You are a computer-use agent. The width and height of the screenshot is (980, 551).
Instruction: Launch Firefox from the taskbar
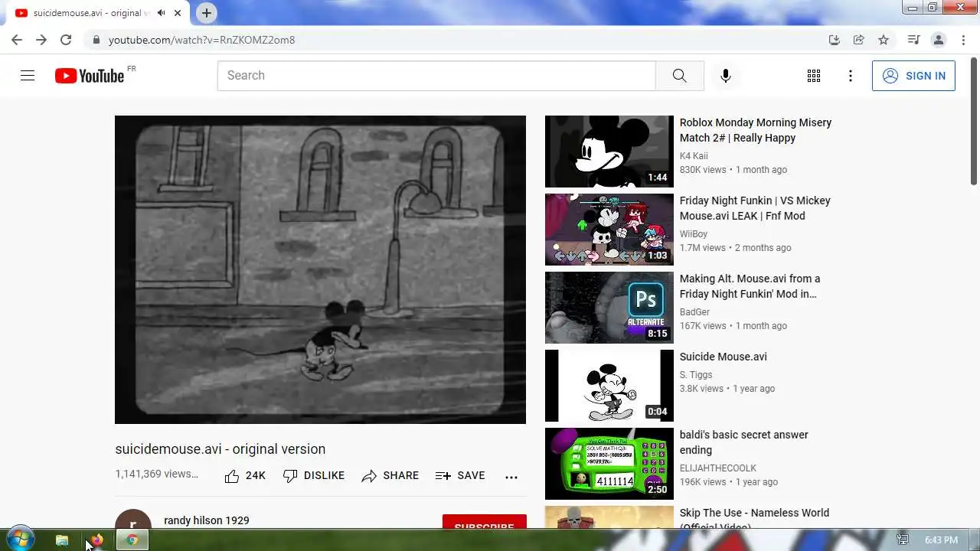(96, 540)
